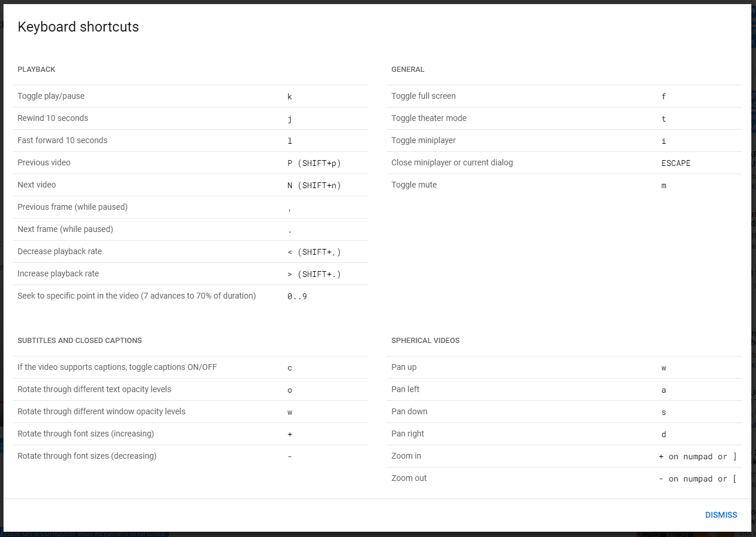Viewport: 756px width, 537px height.
Task: Click the ESCAPE key label
Action: [676, 164]
